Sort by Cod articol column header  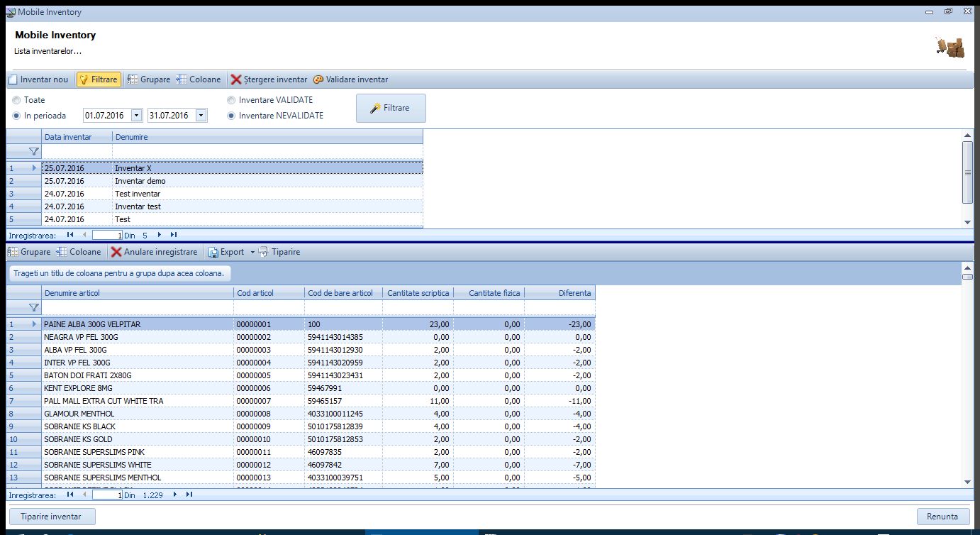coord(269,293)
